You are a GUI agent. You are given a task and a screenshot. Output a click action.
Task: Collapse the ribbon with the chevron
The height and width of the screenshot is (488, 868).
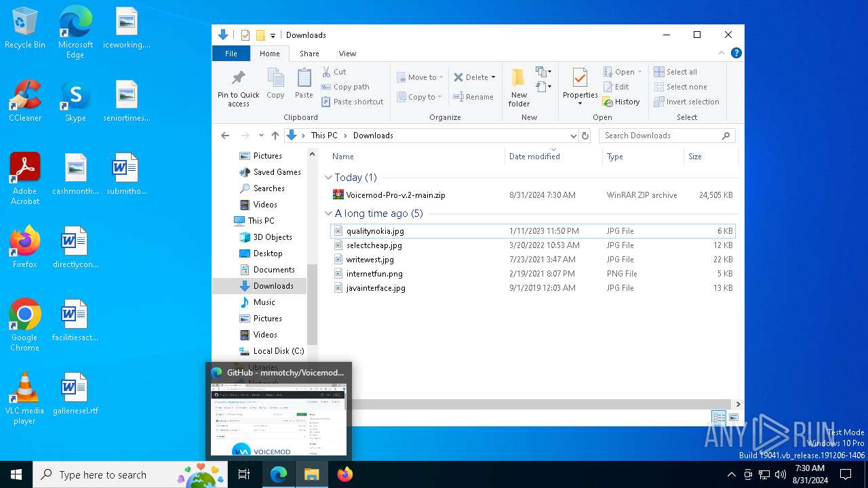point(722,53)
